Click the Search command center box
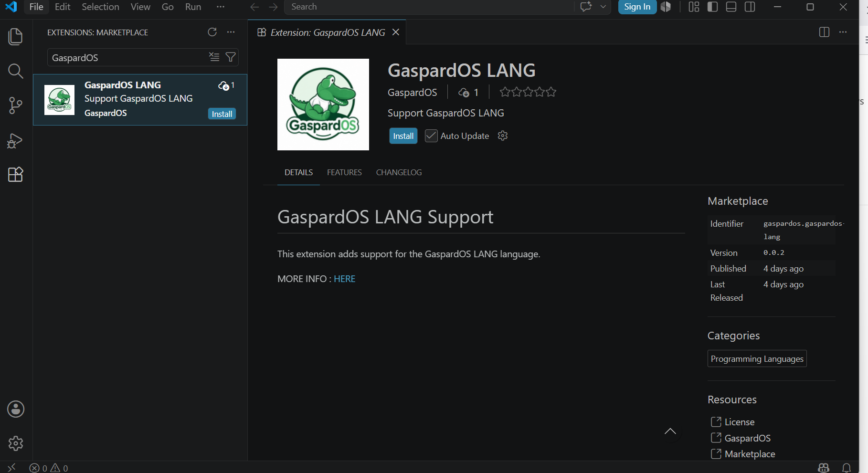 429,7
